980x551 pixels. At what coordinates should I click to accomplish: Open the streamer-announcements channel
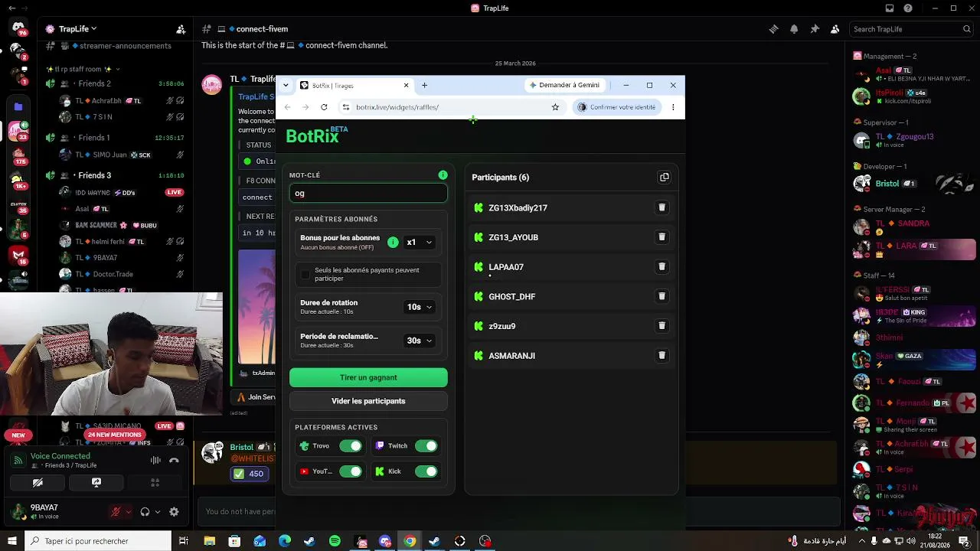point(116,46)
